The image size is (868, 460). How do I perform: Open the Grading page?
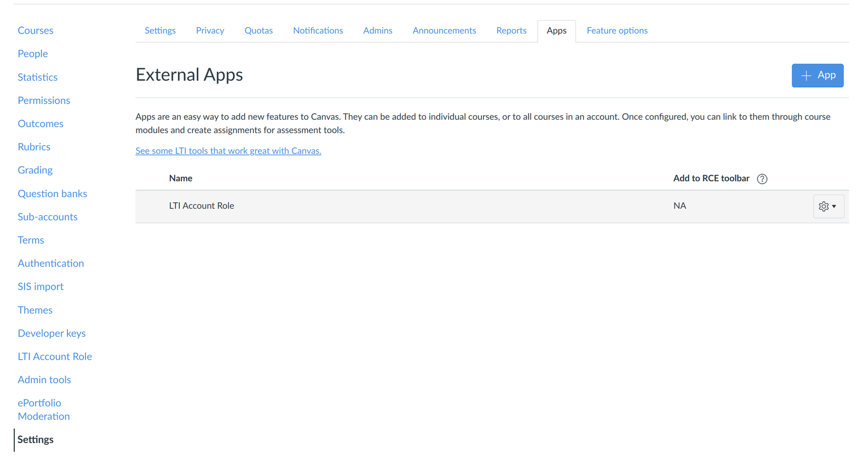[35, 170]
